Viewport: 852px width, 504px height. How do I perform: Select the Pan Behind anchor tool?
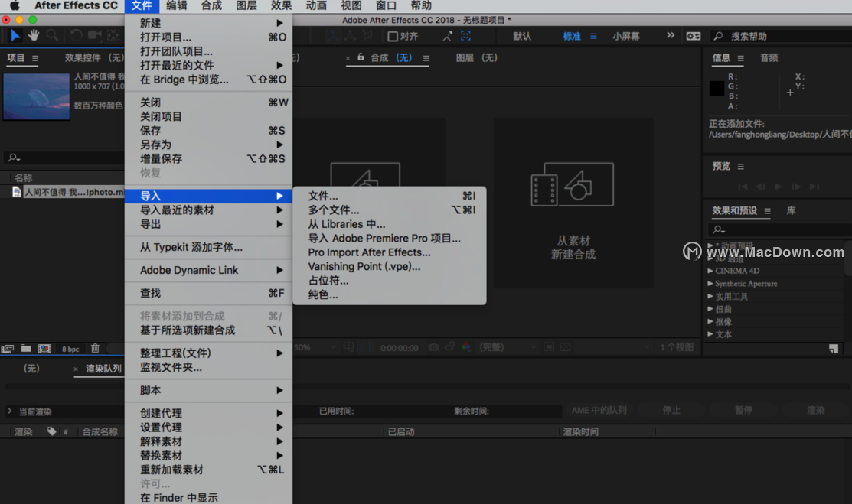tap(113, 36)
